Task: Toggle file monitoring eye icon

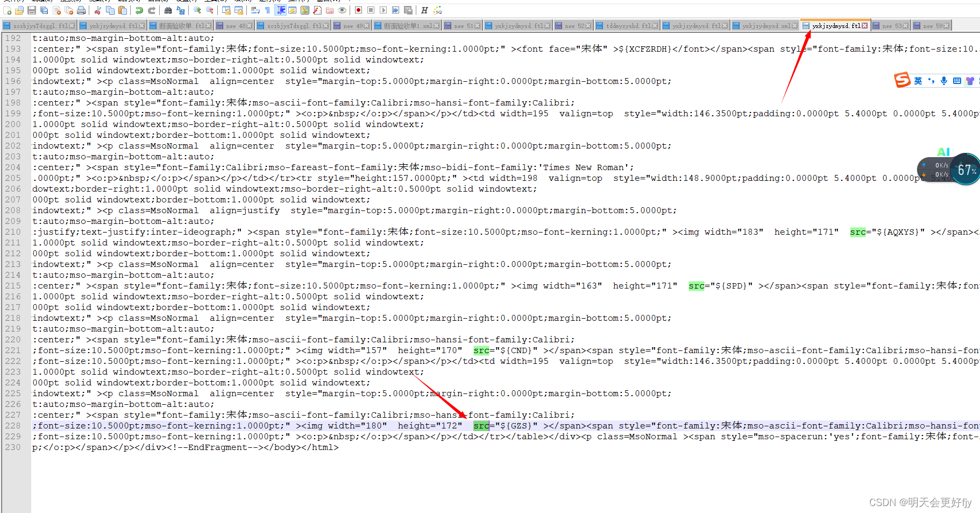Action: pyautogui.click(x=342, y=10)
